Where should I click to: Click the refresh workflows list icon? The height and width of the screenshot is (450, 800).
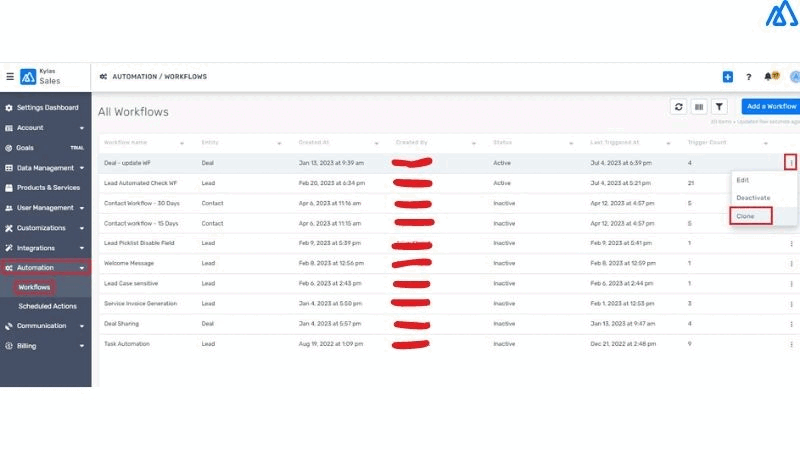(x=679, y=107)
